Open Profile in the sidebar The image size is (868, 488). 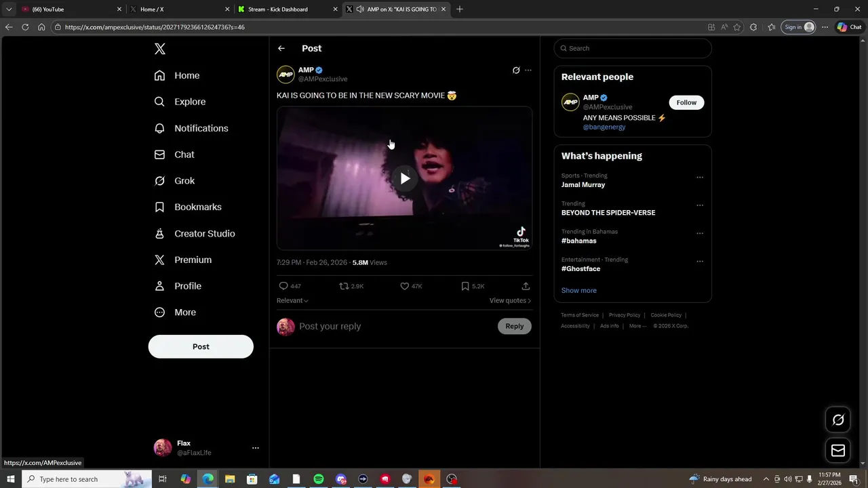(x=178, y=286)
